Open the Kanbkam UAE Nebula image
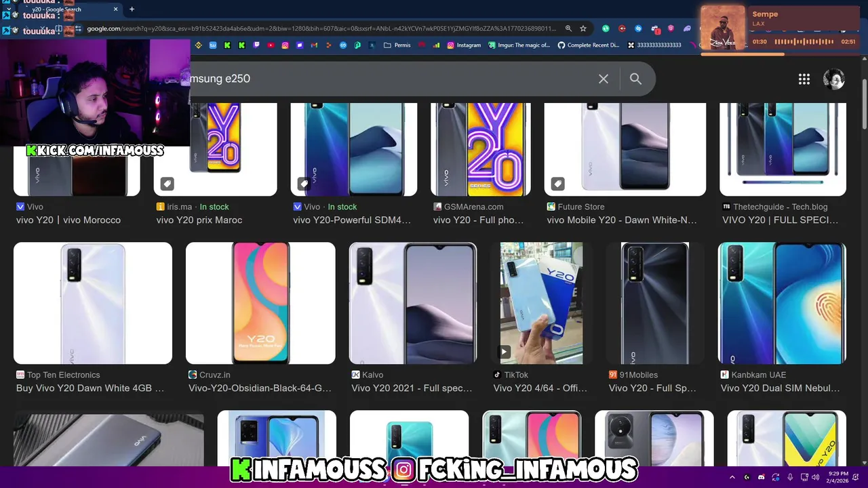 click(x=782, y=303)
